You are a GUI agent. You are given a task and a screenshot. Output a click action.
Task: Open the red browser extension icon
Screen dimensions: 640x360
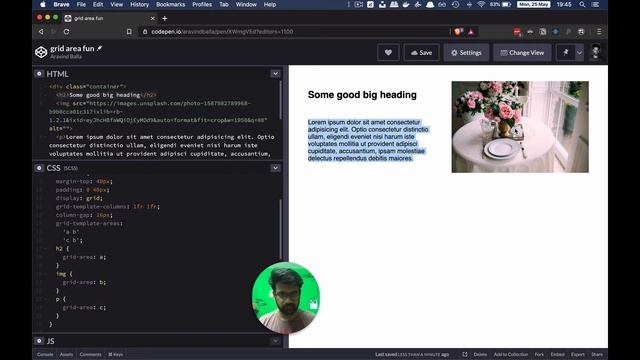pyautogui.click(x=517, y=31)
